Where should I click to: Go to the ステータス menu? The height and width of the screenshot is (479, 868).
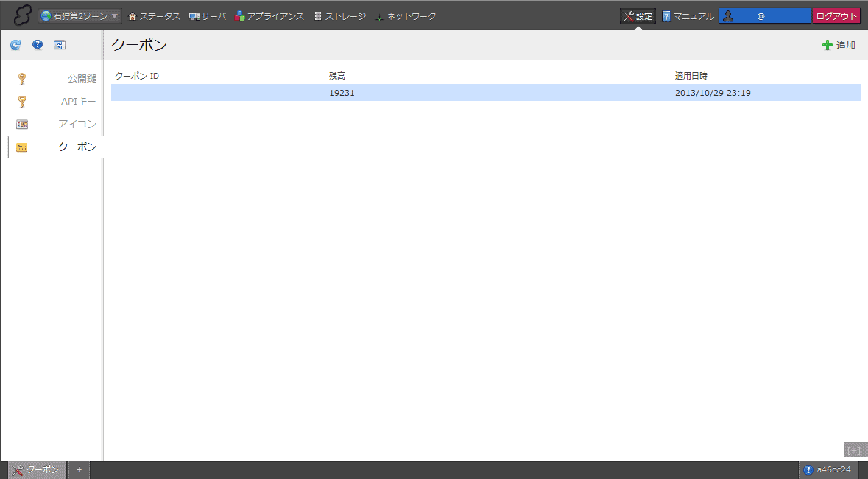(154, 16)
